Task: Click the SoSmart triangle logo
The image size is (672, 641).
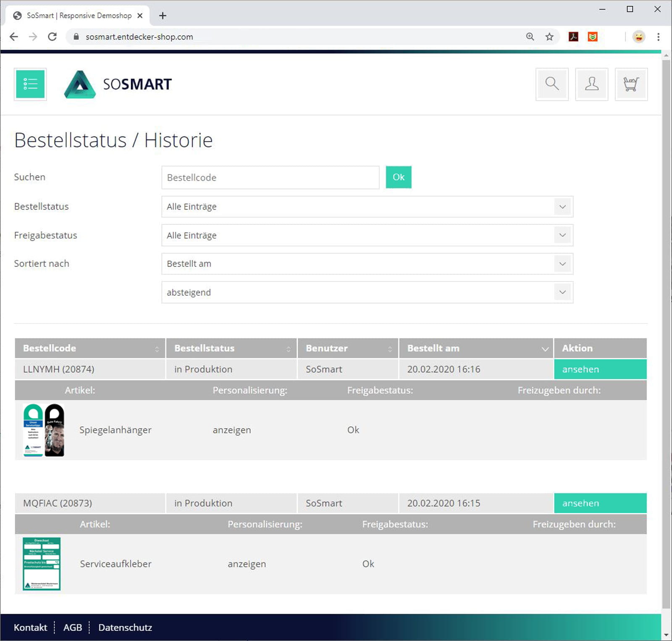Action: click(x=80, y=84)
